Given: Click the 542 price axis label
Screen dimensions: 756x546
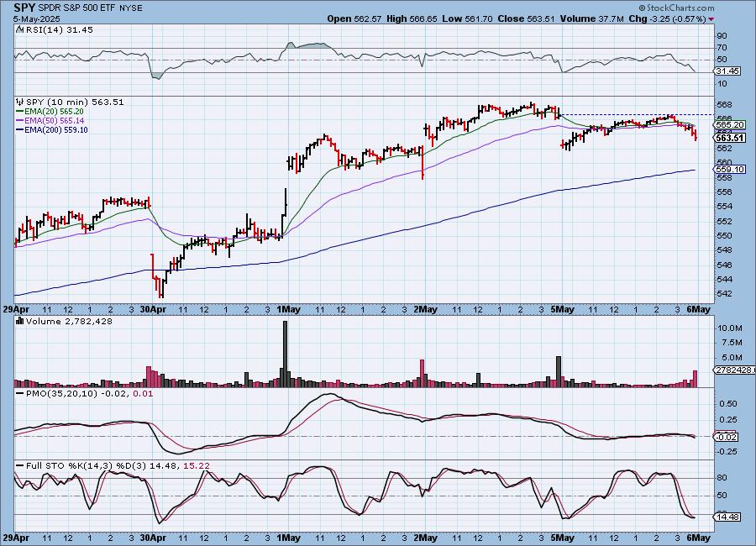Looking at the screenshot, I should tap(725, 294).
